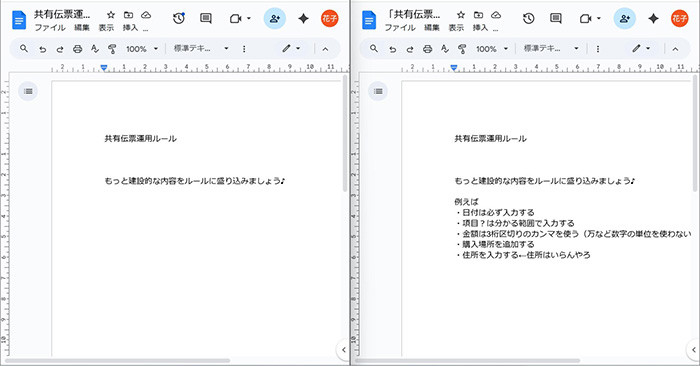The width and height of the screenshot is (700, 366).
Task: Click the line ・日付は必ず入力する in right document
Action: click(x=494, y=212)
